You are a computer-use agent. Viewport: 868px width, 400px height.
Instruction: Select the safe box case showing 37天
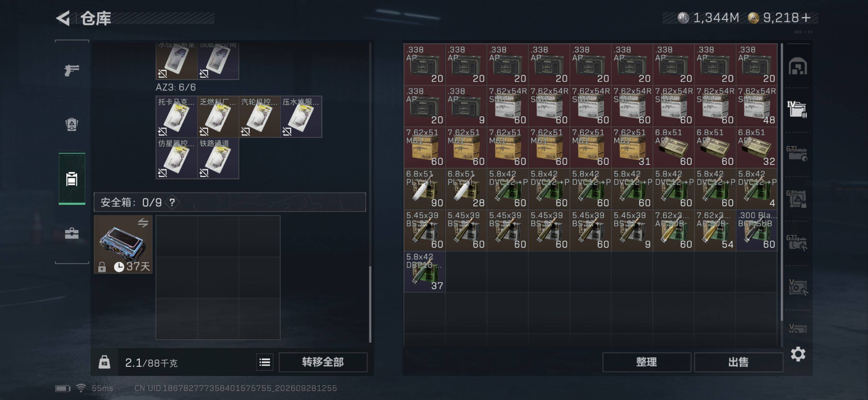(123, 244)
